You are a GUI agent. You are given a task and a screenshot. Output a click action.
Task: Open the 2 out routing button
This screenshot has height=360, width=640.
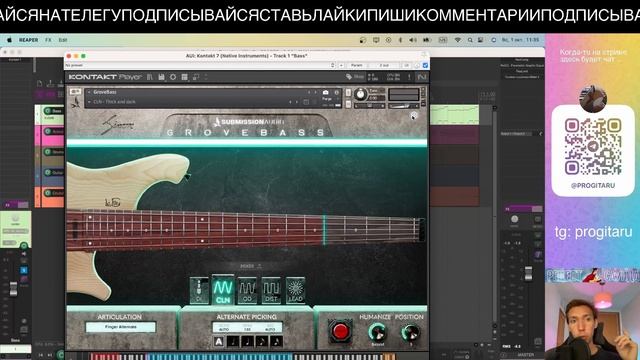pyautogui.click(x=384, y=65)
